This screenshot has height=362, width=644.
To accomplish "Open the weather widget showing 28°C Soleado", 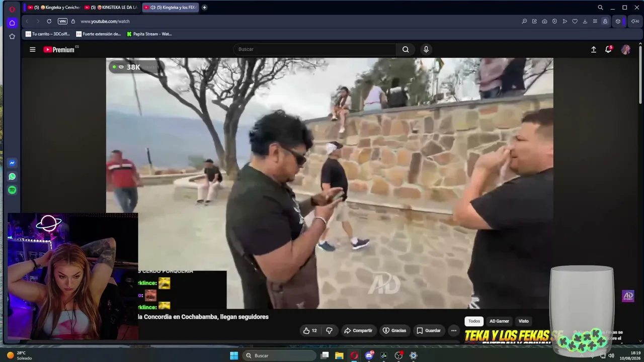I will point(20,355).
